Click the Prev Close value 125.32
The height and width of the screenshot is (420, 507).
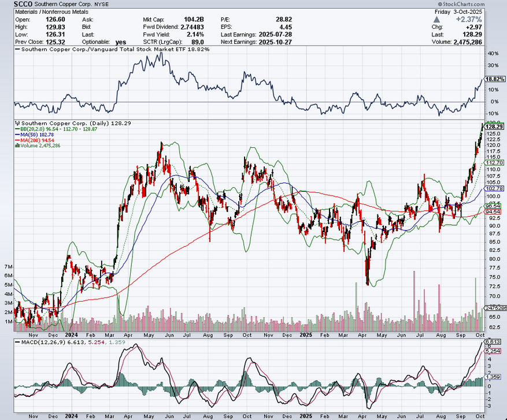tap(55, 42)
